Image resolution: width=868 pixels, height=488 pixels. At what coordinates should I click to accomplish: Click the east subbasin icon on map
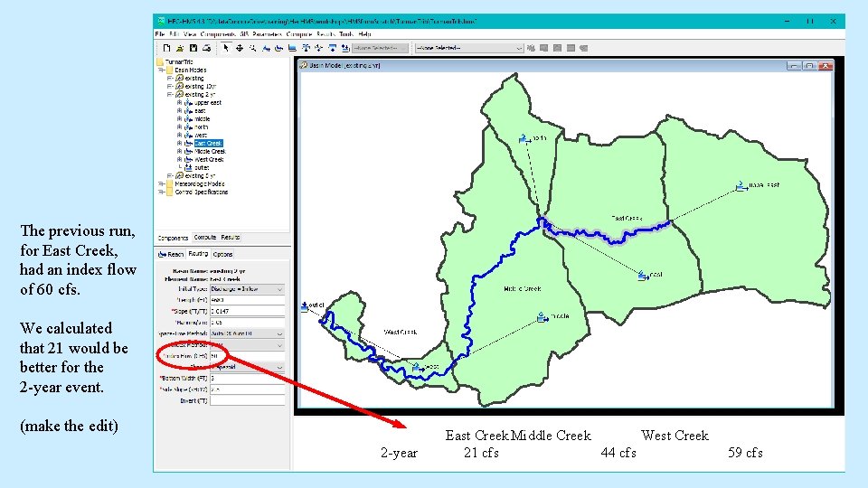[642, 275]
